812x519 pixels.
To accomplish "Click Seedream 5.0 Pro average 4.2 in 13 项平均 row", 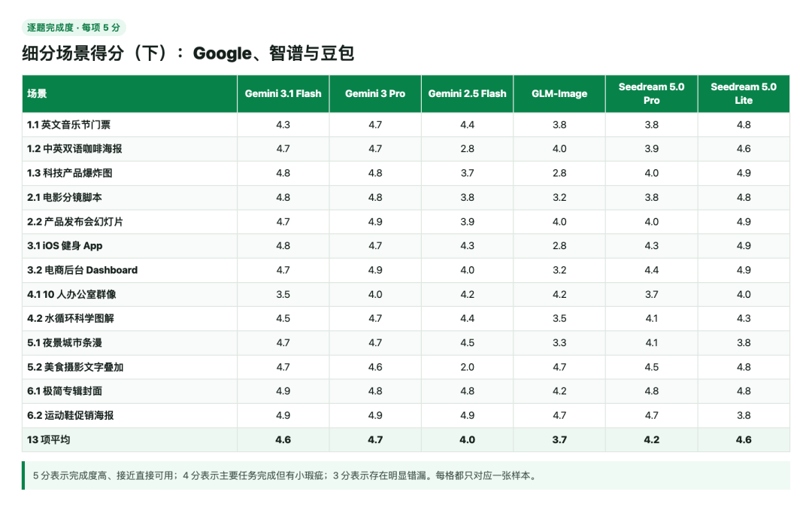I will [x=651, y=440].
